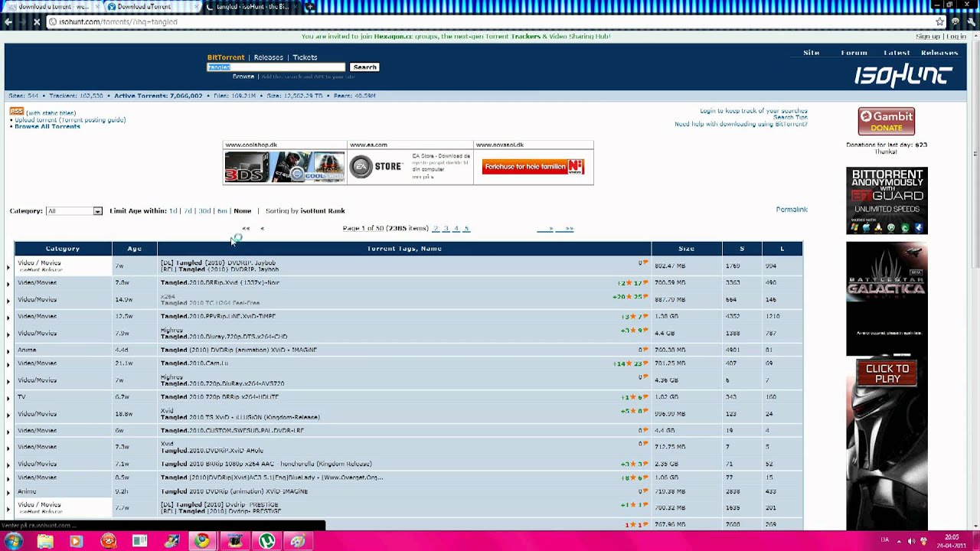The width and height of the screenshot is (980, 551).
Task: Click comment flag icon on BRRip.Xvid Noir row
Action: 645,283
